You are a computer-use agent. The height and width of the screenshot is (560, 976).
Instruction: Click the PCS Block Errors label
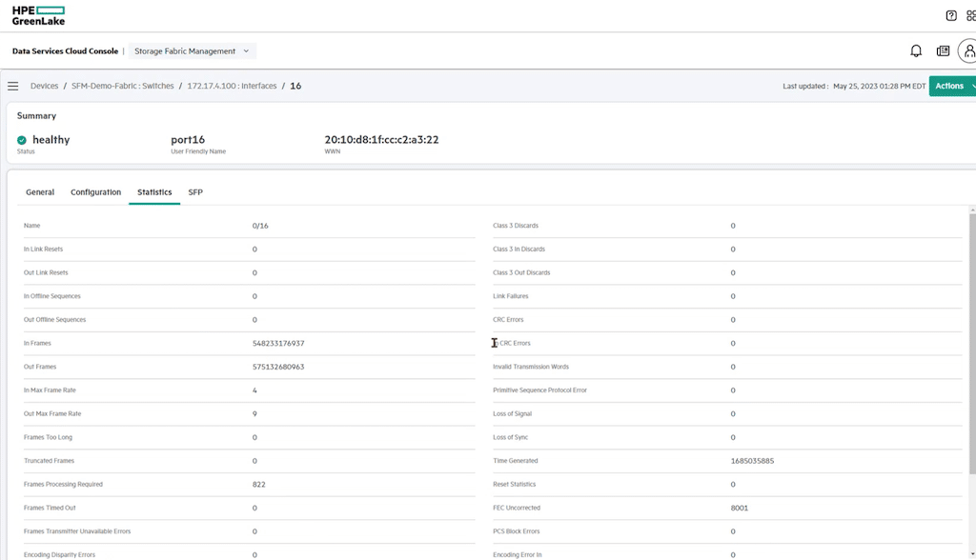pyautogui.click(x=516, y=531)
